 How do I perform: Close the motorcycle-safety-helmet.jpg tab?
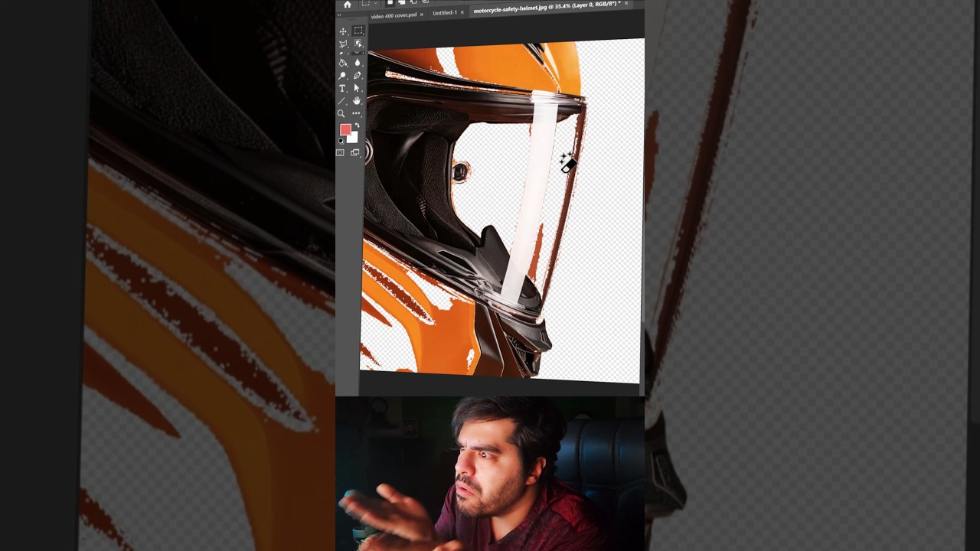point(626,4)
